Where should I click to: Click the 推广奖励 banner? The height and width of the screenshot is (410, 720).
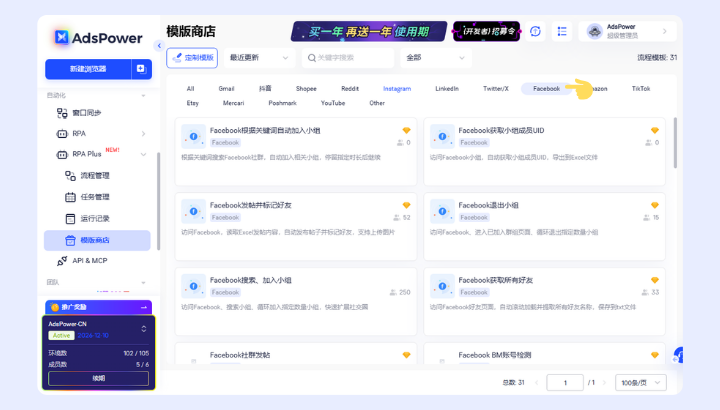98,307
